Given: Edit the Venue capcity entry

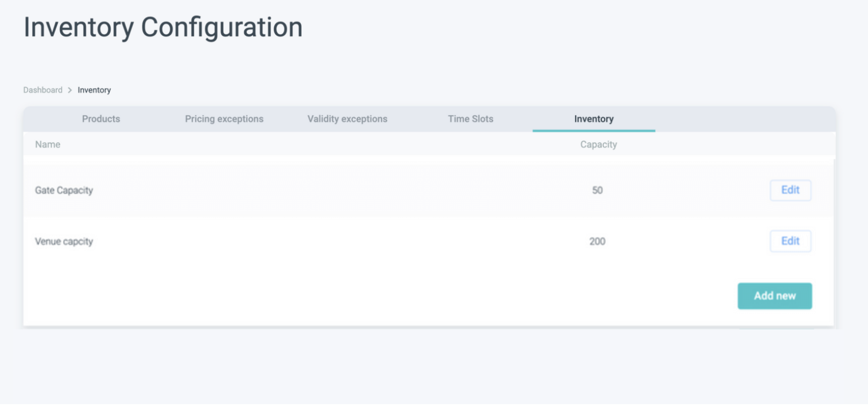Looking at the screenshot, I should (790, 241).
